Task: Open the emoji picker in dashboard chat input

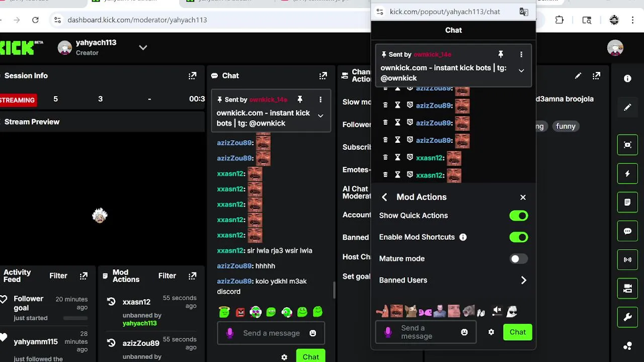Action: tap(313, 333)
